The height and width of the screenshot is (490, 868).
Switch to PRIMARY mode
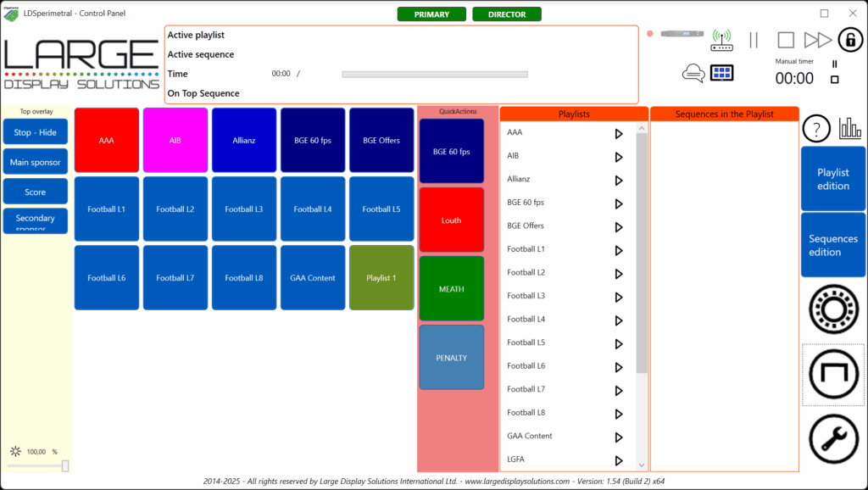pos(431,14)
